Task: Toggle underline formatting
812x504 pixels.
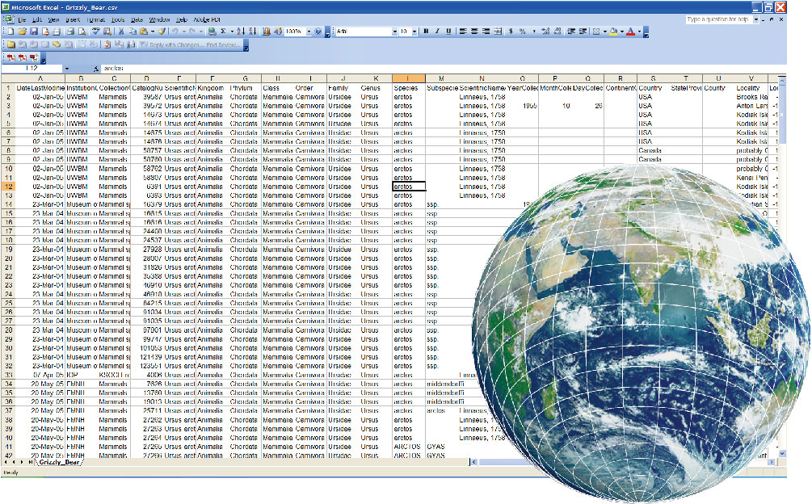Action: 448,31
